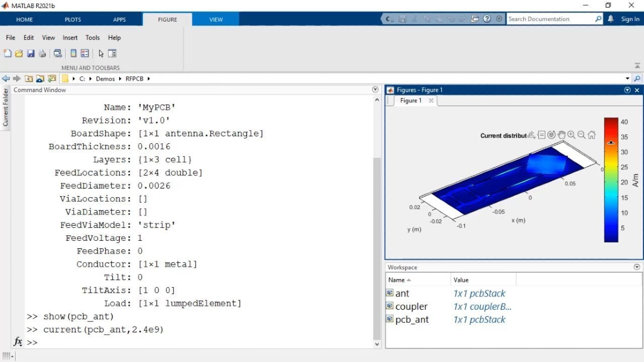Switch to the VIEW tab
Screen dimensions: 644x362
tap(216, 20)
